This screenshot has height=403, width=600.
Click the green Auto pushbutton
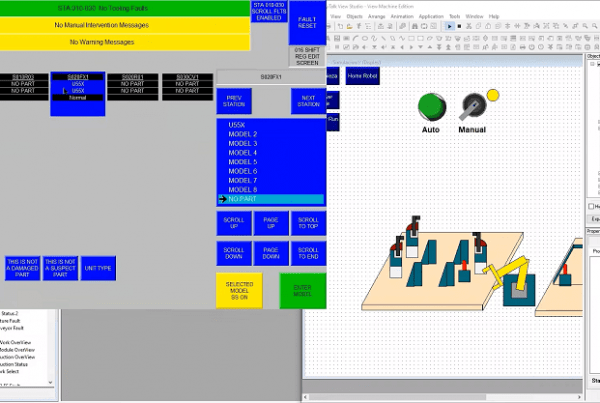pos(432,107)
